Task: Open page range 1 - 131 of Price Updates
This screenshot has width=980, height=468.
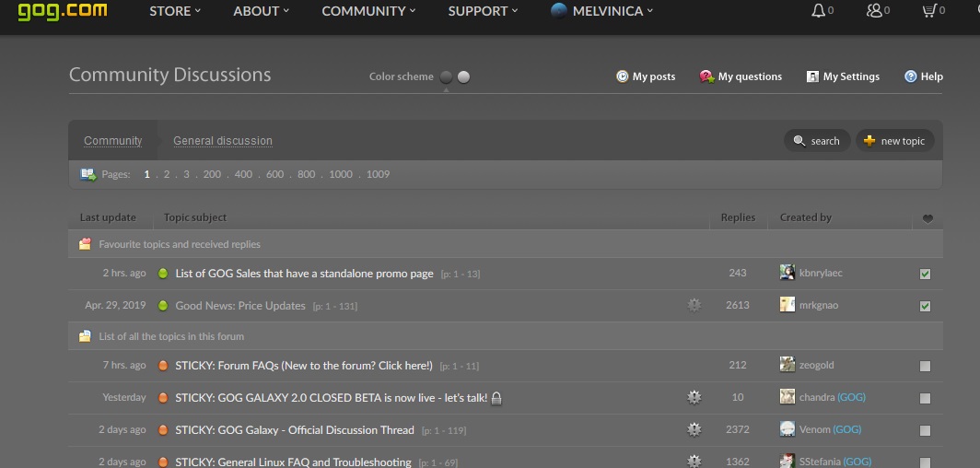Action: pyautogui.click(x=335, y=306)
